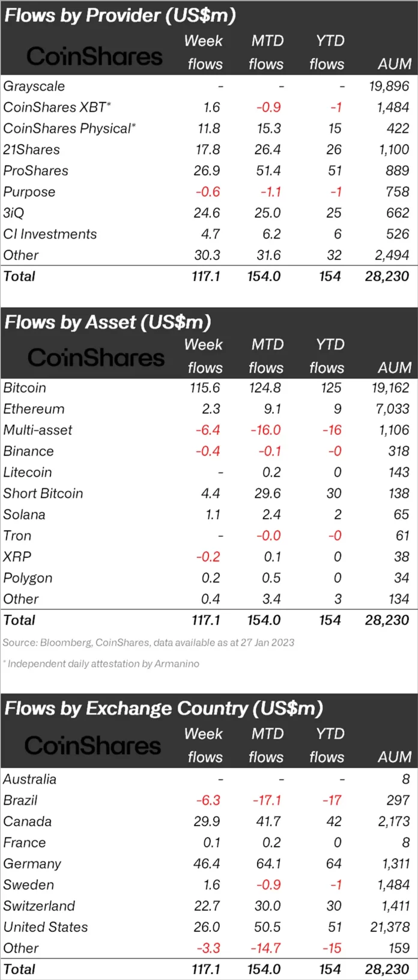Select the United States row label
Image resolution: width=418 pixels, height=980 pixels.
[46, 927]
